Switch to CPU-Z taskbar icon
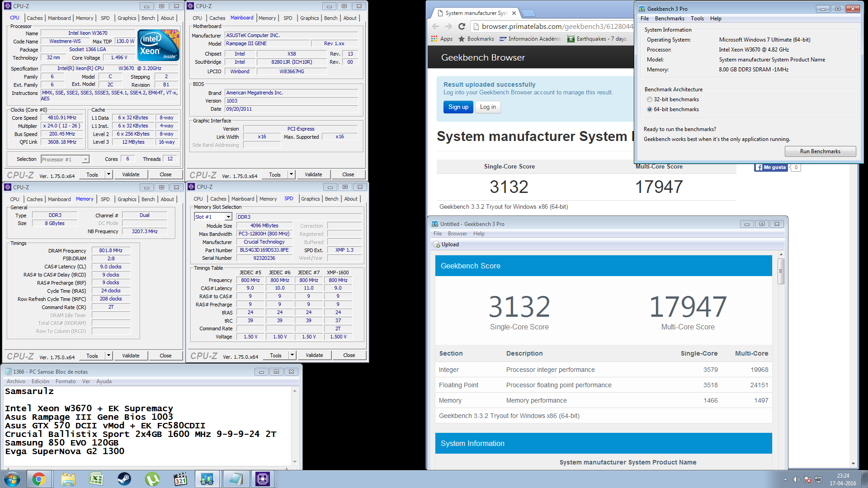Image resolution: width=868 pixels, height=488 pixels. coord(263,479)
